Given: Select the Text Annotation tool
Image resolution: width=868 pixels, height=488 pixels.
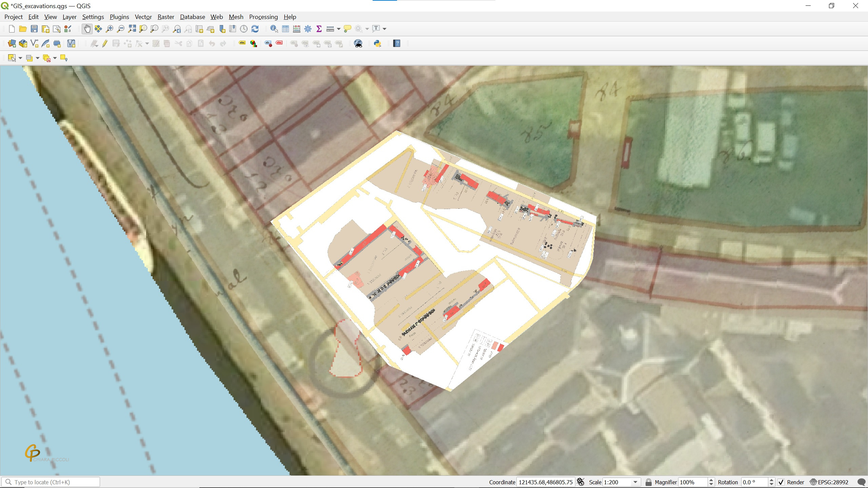Looking at the screenshot, I should point(376,29).
